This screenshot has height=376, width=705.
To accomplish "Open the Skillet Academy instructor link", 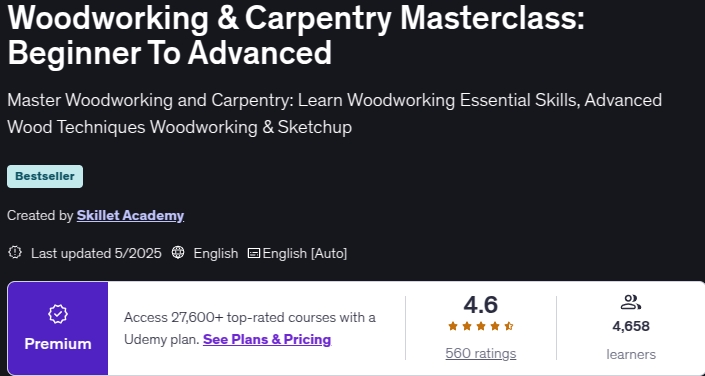I will (x=130, y=215).
